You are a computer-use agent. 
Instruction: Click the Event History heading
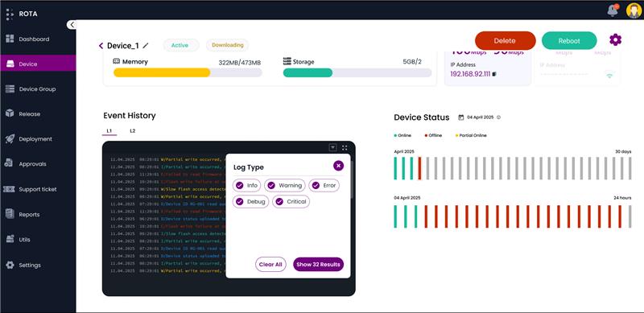pyautogui.click(x=130, y=116)
